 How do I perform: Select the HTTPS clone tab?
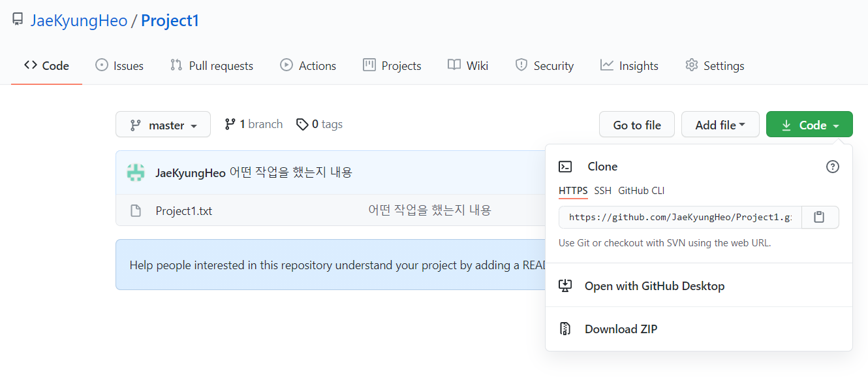coord(573,191)
